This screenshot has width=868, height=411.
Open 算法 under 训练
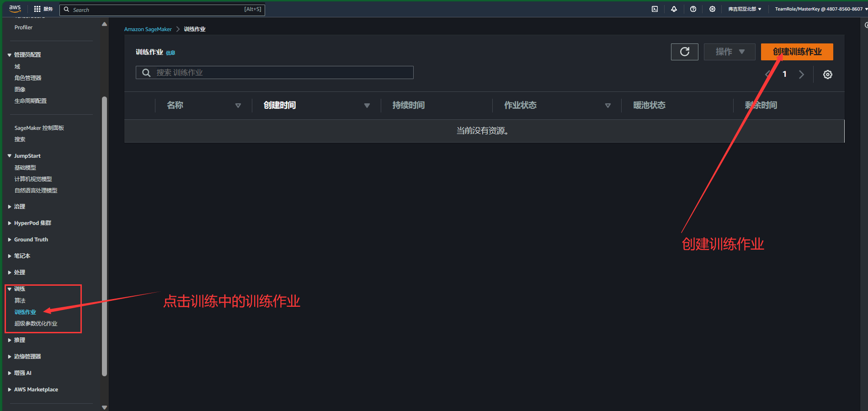pos(20,301)
